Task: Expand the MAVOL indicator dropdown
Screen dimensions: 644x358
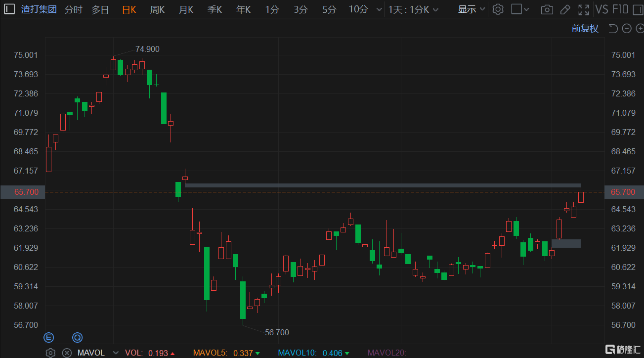Action: tap(116, 353)
